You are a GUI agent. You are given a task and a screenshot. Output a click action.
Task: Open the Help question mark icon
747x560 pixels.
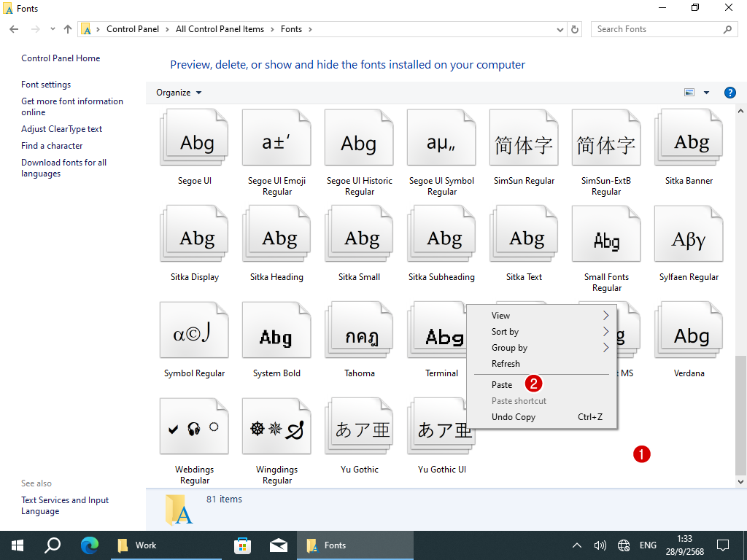coord(729,93)
